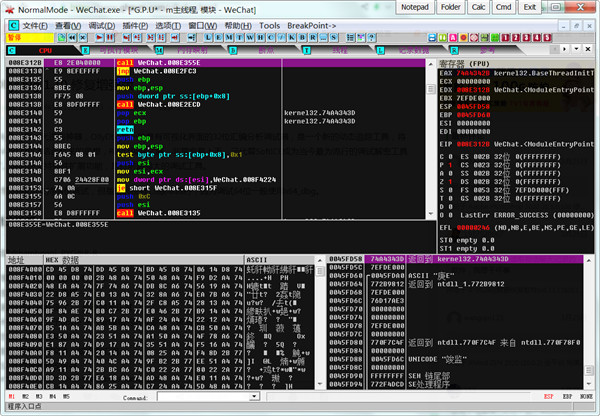The image size is (600, 416).
Task: Open Call stack with K icon
Action: click(x=292, y=38)
